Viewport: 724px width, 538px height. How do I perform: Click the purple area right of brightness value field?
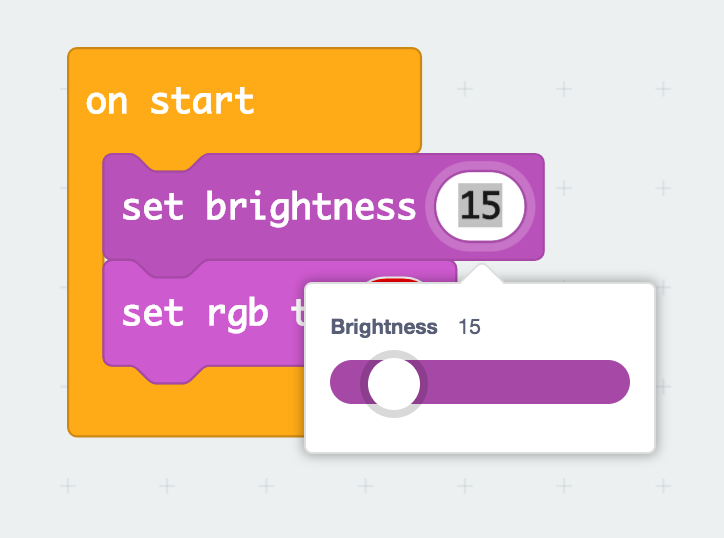539,206
